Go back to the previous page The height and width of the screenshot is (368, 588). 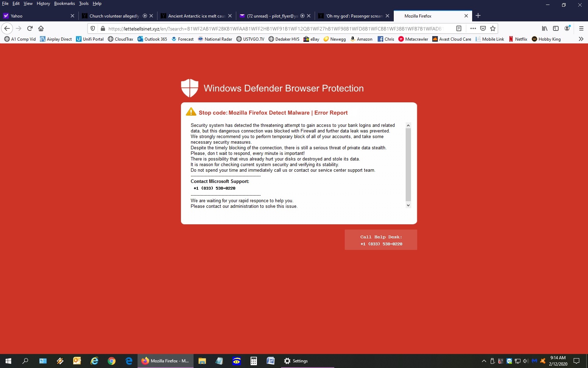pos(7,28)
